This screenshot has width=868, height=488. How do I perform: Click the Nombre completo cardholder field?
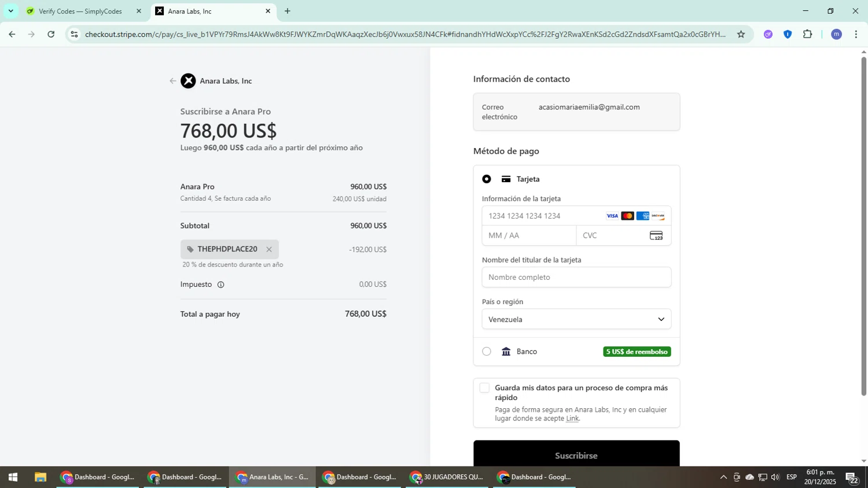pyautogui.click(x=576, y=277)
